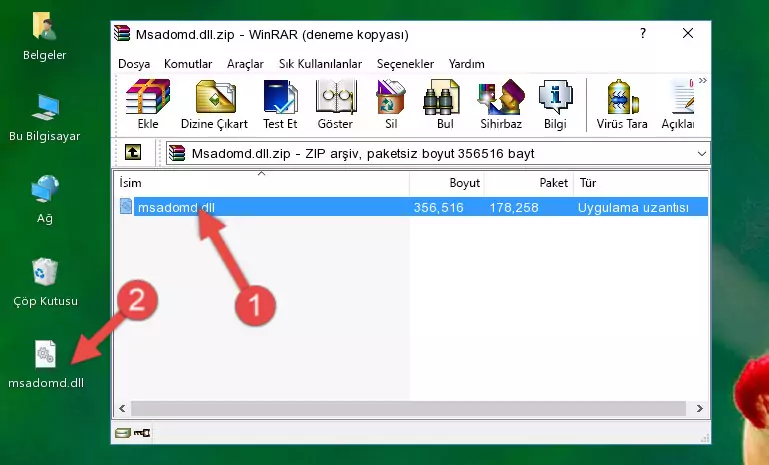Open the Araçlar menu
Screen dimensions: 769x465
pyautogui.click(x=245, y=64)
